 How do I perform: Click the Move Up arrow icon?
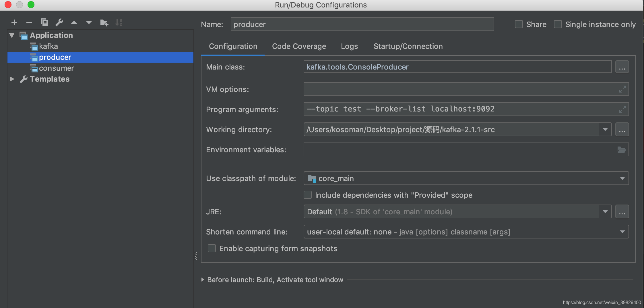74,22
